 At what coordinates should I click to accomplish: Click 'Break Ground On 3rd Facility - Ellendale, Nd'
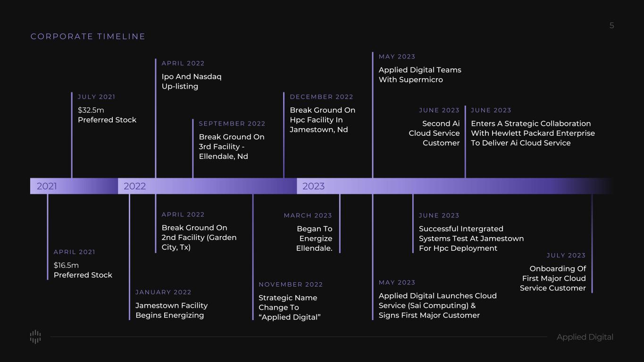[x=232, y=147]
